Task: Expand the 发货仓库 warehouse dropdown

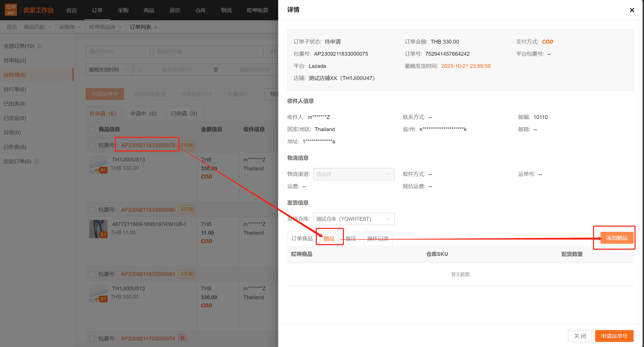Action: coord(354,219)
